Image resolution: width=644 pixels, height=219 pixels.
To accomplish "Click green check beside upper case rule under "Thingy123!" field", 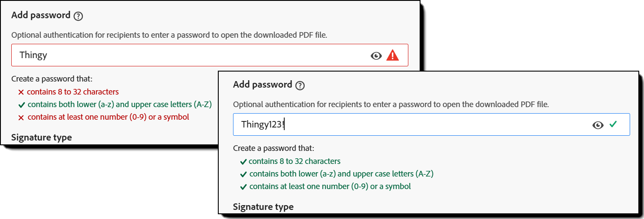I will coord(243,175).
